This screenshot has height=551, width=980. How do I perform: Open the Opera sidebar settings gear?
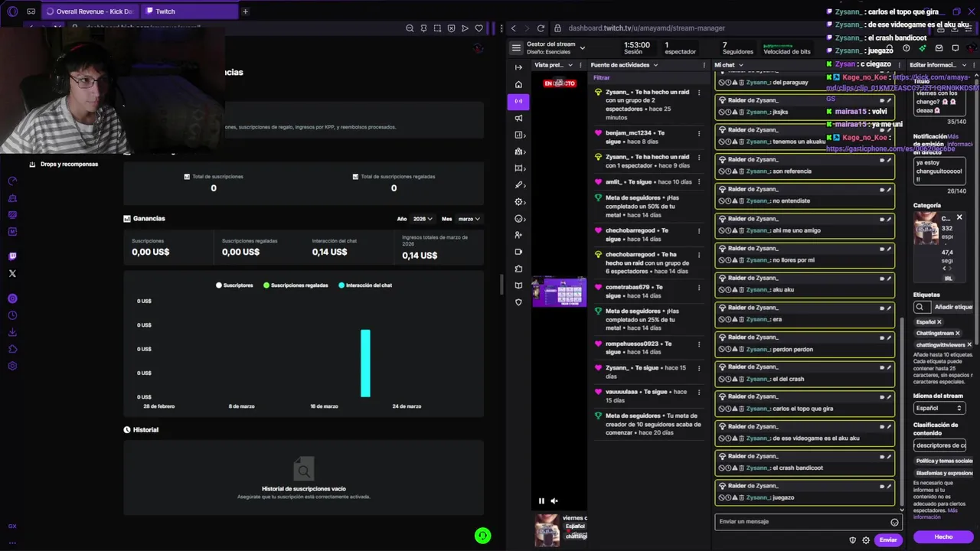[x=12, y=366]
